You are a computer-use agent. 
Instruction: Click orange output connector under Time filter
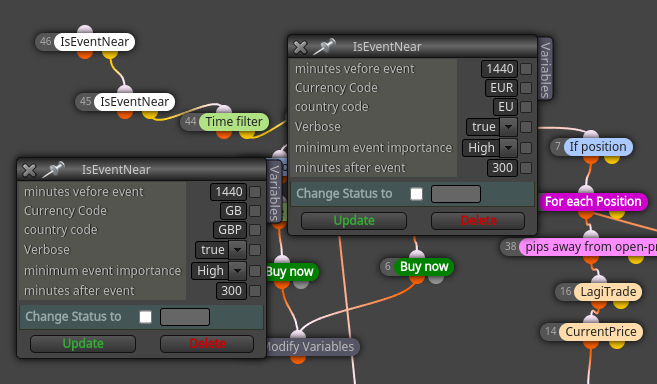(x=224, y=134)
